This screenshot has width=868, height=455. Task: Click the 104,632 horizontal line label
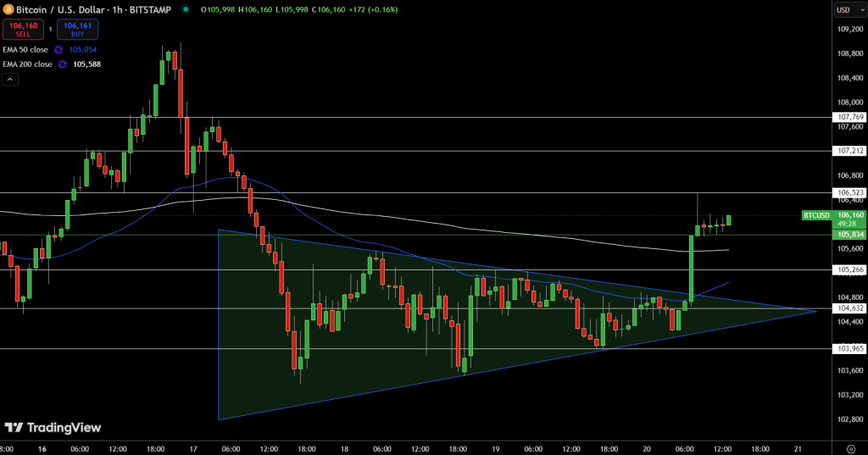pos(850,308)
